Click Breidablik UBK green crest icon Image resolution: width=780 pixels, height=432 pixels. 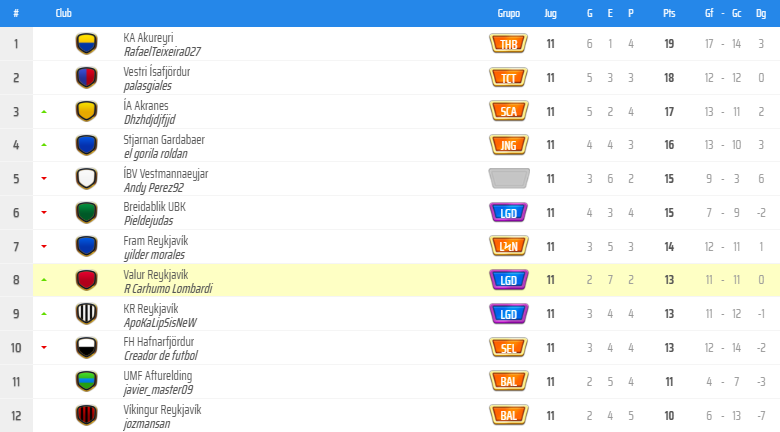pyautogui.click(x=87, y=212)
